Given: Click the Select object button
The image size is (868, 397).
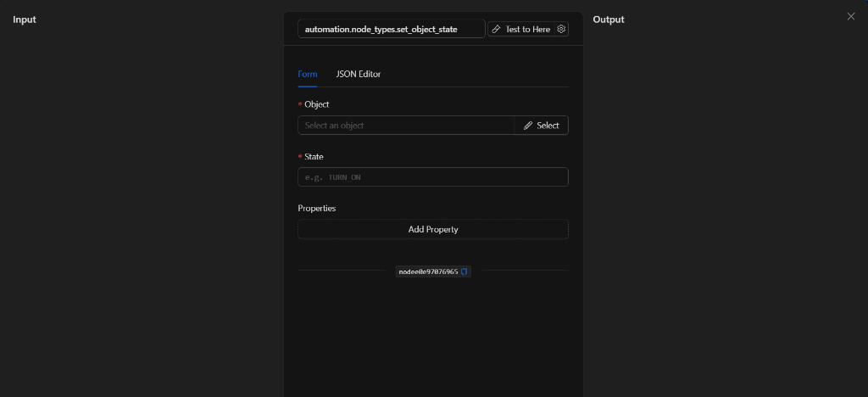Looking at the screenshot, I should coord(542,126).
